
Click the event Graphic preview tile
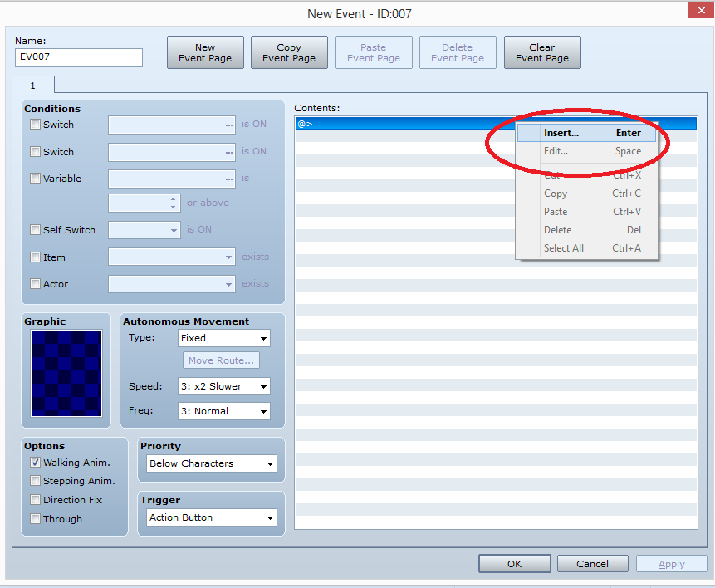[x=66, y=373]
